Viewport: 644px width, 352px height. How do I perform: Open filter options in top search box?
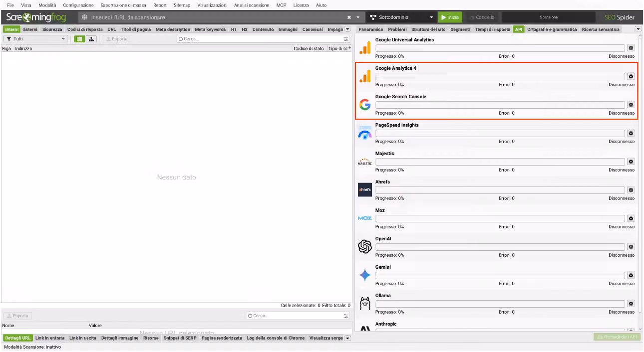346,39
